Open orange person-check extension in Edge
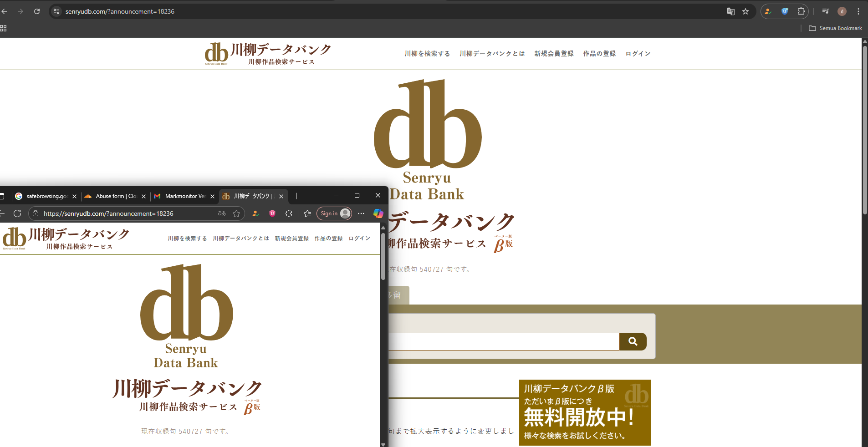868x447 pixels. click(256, 213)
